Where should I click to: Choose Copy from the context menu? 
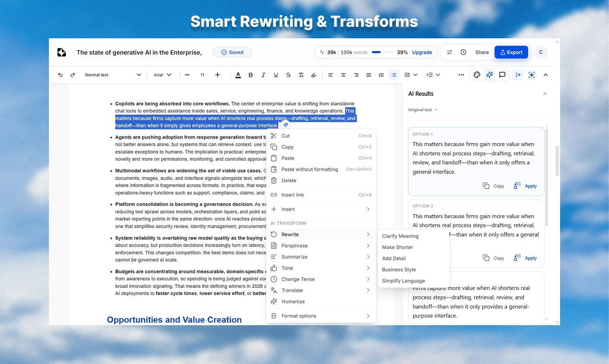(x=321, y=147)
